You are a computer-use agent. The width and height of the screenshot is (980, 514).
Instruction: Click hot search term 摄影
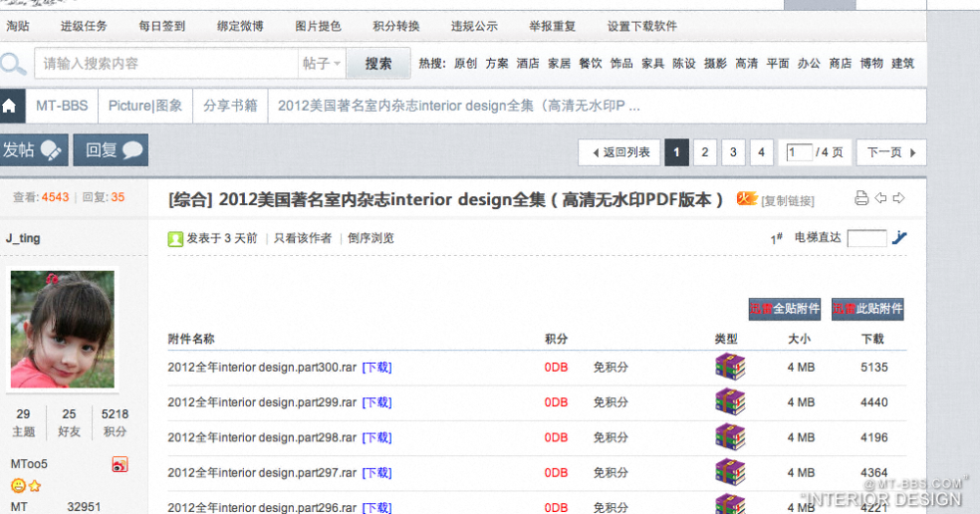click(x=715, y=63)
